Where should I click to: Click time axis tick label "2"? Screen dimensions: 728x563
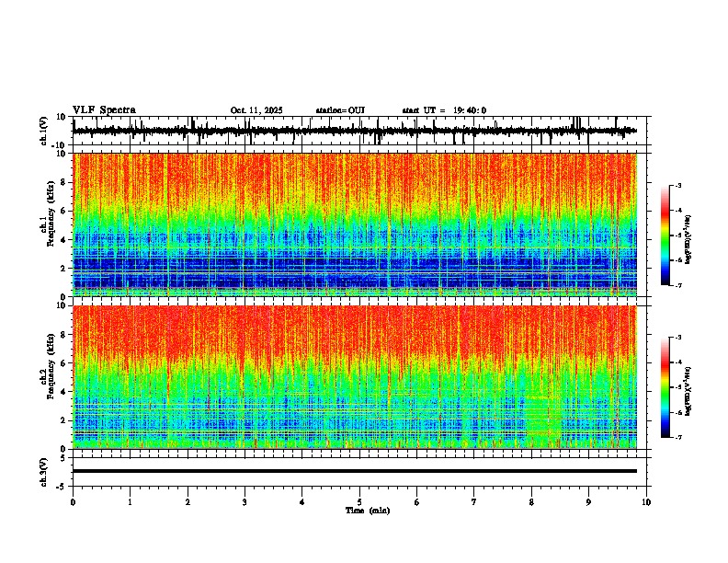coord(188,502)
